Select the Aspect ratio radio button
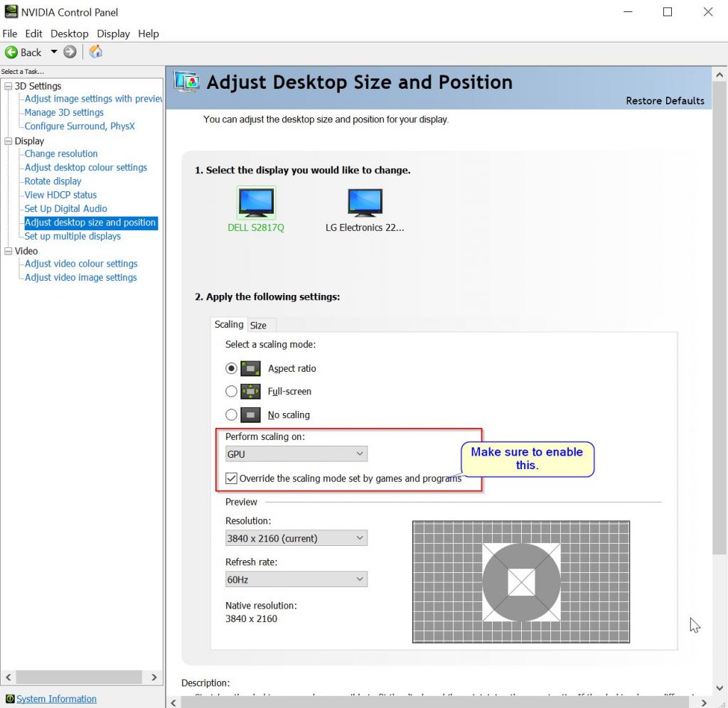The width and height of the screenshot is (728, 708). pos(231,369)
